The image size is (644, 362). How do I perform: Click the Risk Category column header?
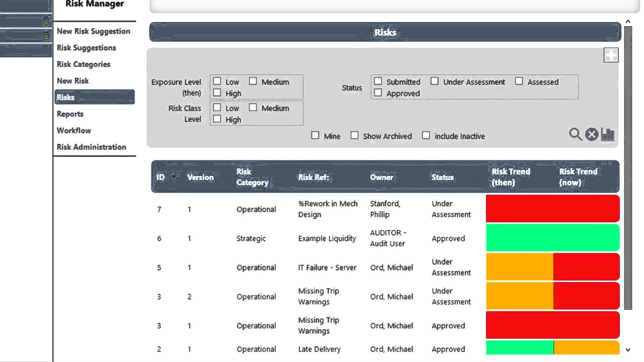[253, 177]
